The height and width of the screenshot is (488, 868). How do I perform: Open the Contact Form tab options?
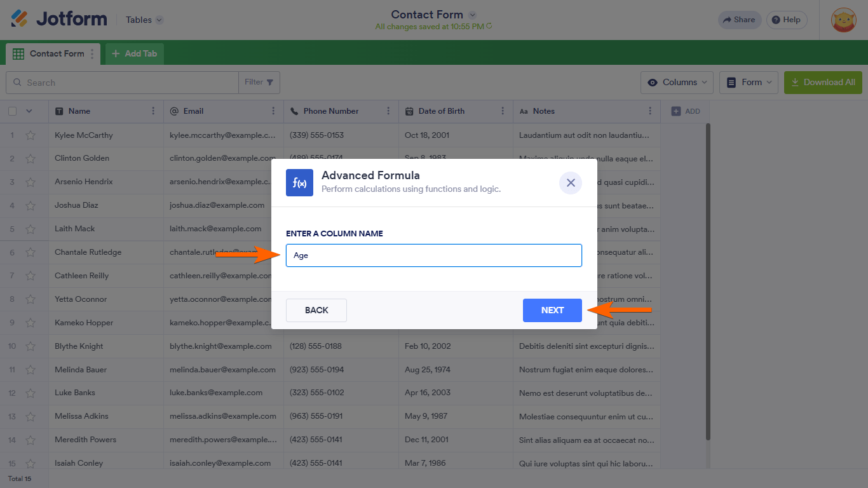[x=92, y=54]
